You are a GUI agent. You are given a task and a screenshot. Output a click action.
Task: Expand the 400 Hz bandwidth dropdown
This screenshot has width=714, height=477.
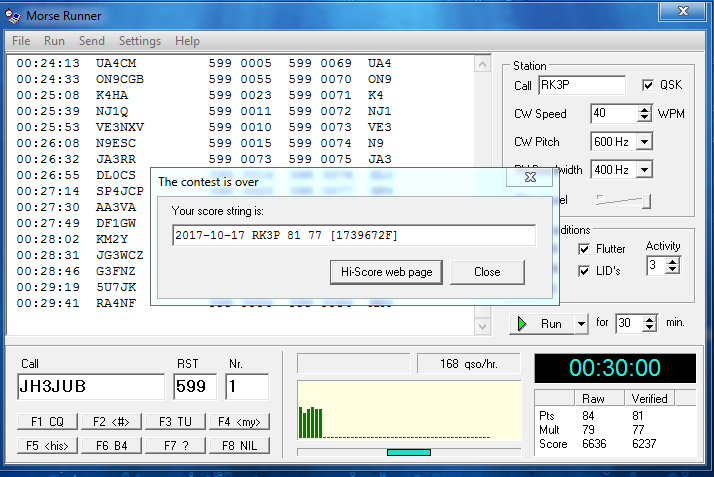[644, 170]
